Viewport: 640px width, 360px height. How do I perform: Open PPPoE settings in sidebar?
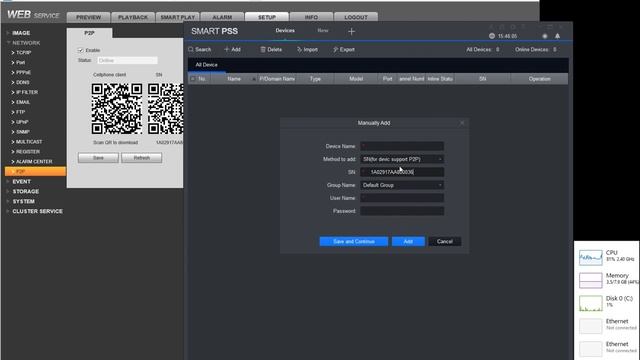click(x=23, y=72)
